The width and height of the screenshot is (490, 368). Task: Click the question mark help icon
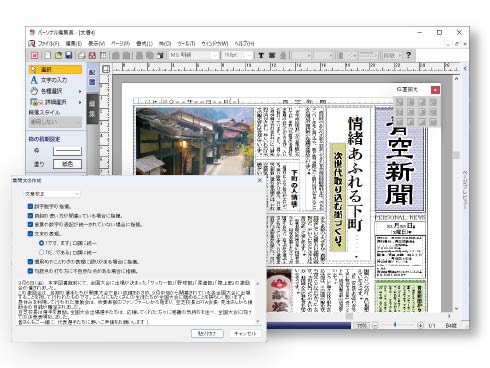tap(408, 55)
